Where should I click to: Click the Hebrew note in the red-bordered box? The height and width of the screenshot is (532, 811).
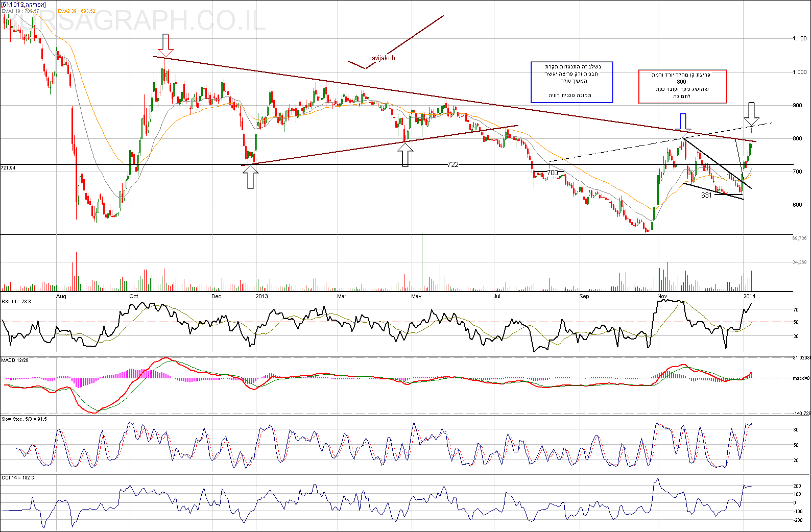(x=682, y=86)
